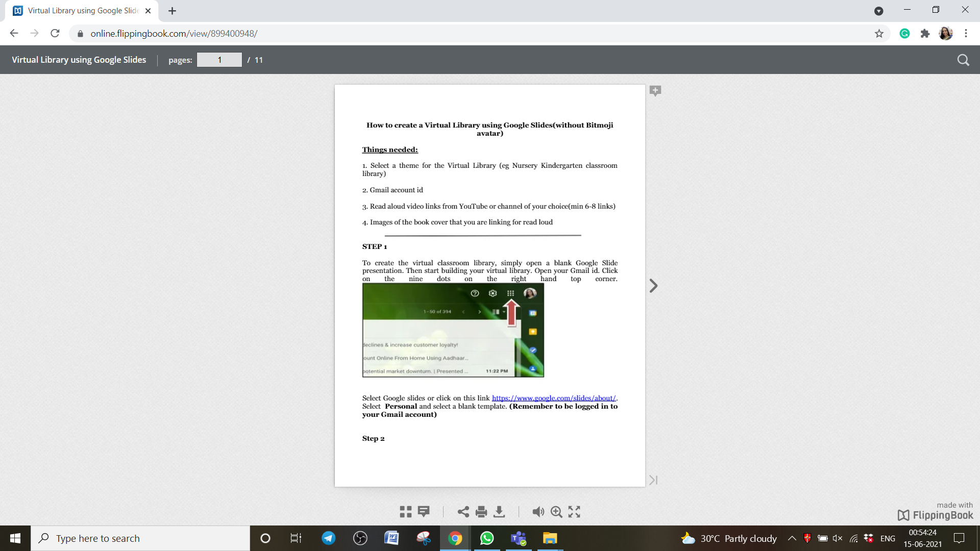Screen dimensions: 980x551
Task: Click the page number input field
Action: (x=219, y=60)
